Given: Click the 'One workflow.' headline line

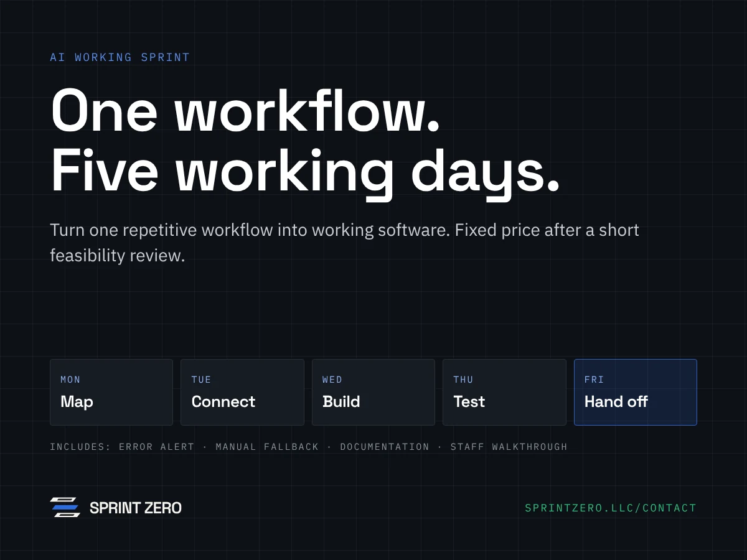Looking at the screenshot, I should [245, 110].
